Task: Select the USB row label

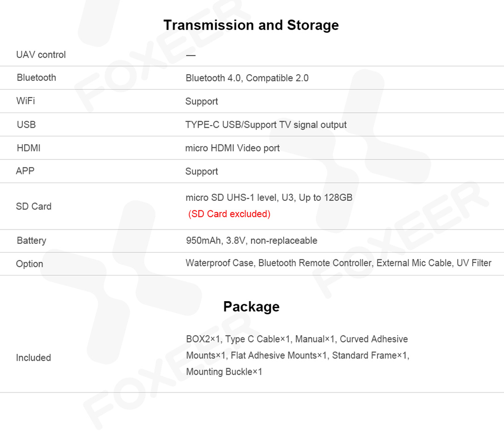Action: pyautogui.click(x=26, y=125)
